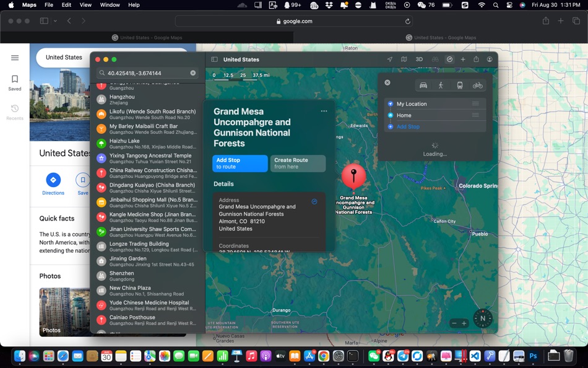
Task: Select walking as the travel mode
Action: tap(441, 85)
